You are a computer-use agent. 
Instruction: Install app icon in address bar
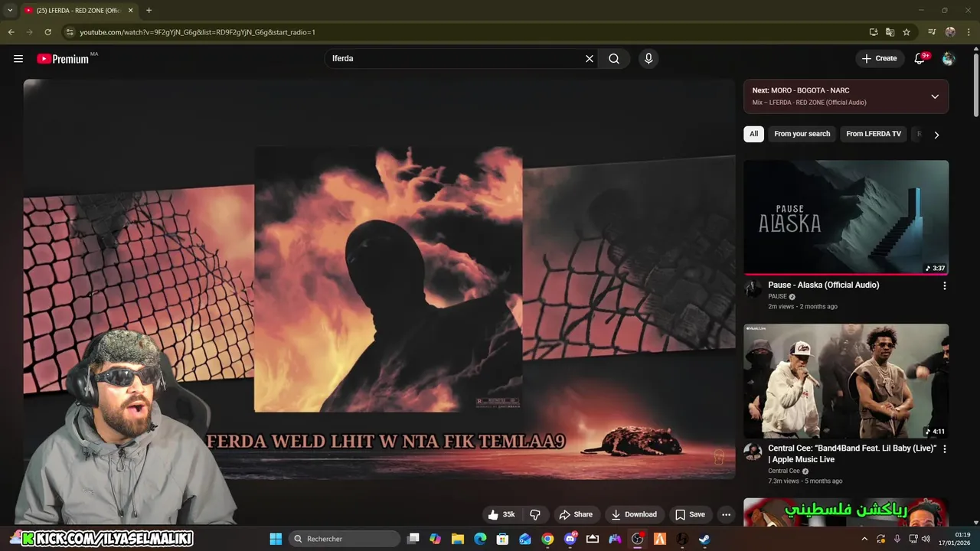874,32
